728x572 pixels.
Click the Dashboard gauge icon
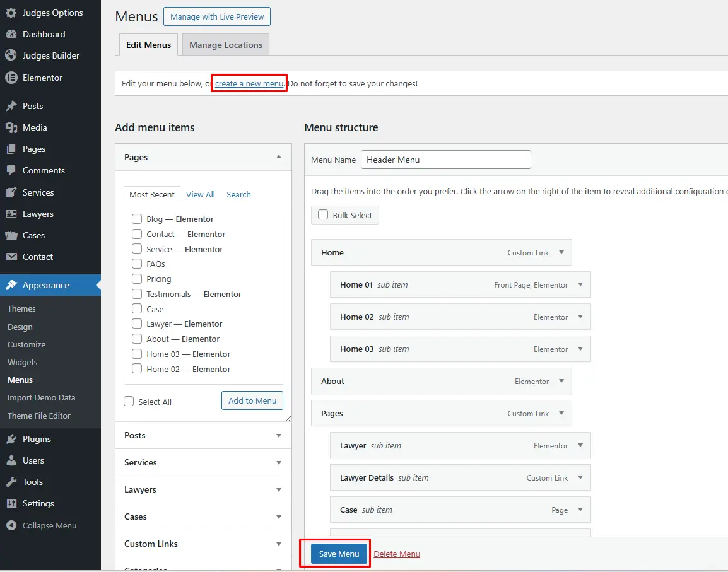click(11, 34)
